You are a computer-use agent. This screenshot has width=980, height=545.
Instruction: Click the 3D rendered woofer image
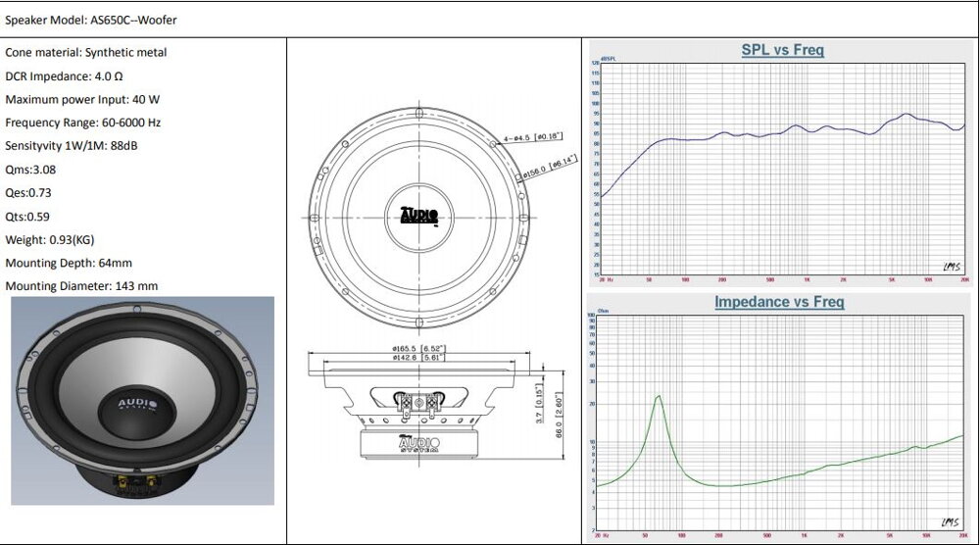(x=142, y=401)
